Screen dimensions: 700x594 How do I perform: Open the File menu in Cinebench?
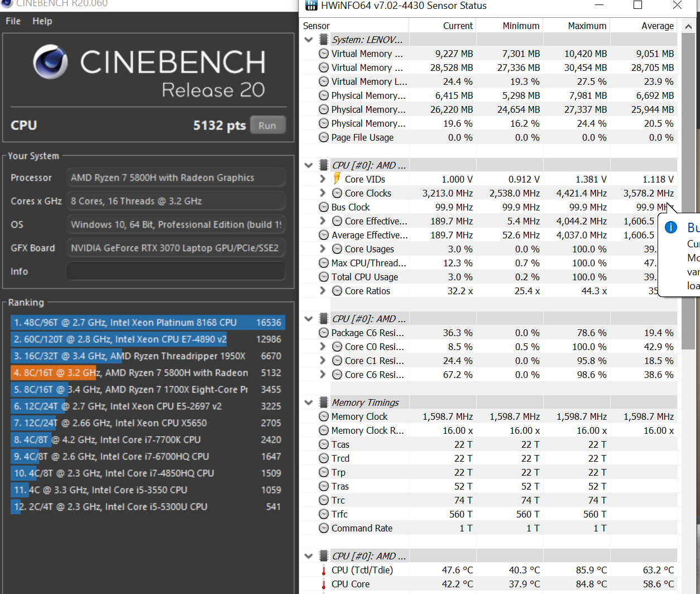(13, 21)
